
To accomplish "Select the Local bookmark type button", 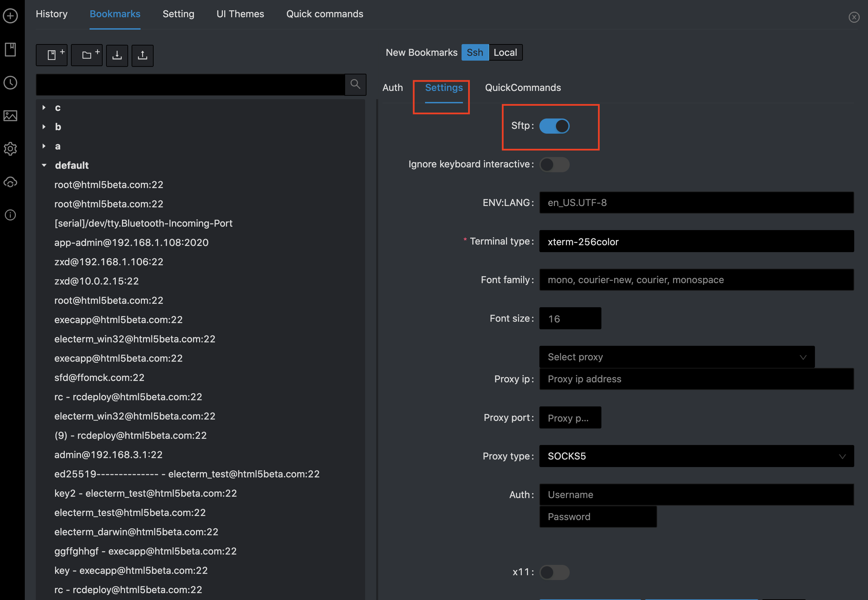I will [505, 52].
